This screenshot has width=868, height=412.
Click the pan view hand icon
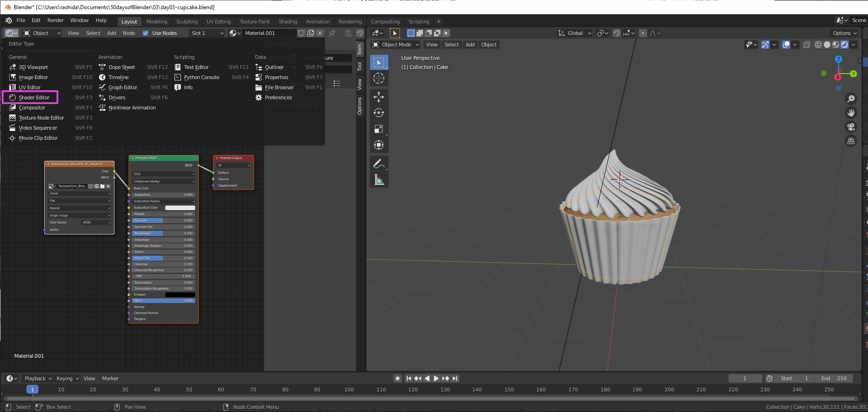851,113
